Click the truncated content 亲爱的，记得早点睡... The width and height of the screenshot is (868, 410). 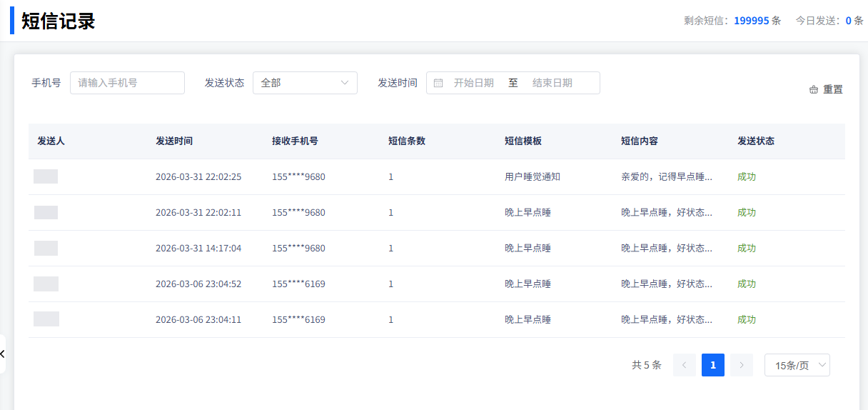pos(666,176)
